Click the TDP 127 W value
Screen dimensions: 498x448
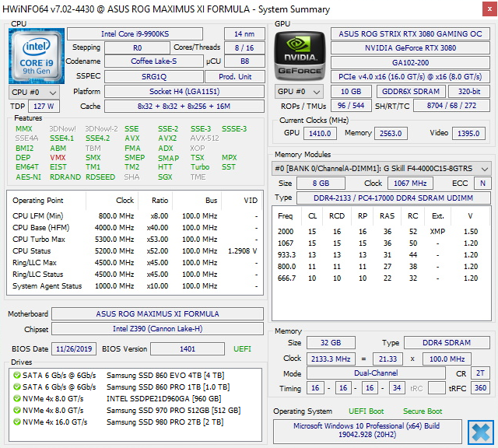point(44,107)
